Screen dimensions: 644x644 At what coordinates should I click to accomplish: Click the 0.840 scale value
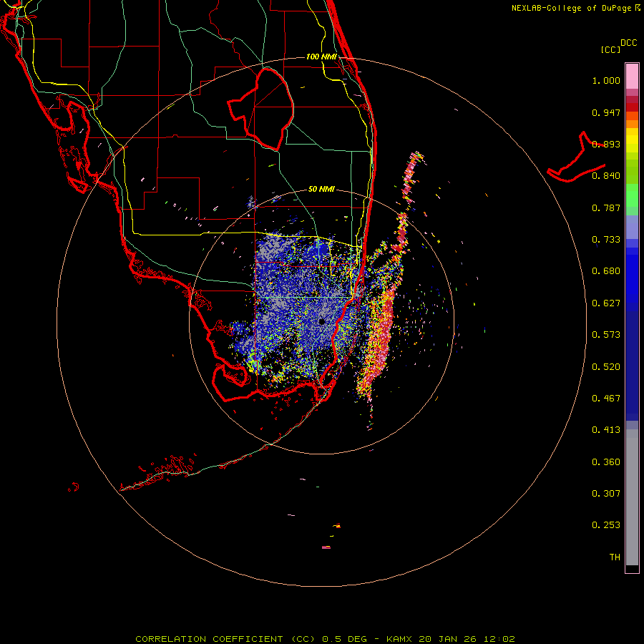pyautogui.click(x=606, y=176)
